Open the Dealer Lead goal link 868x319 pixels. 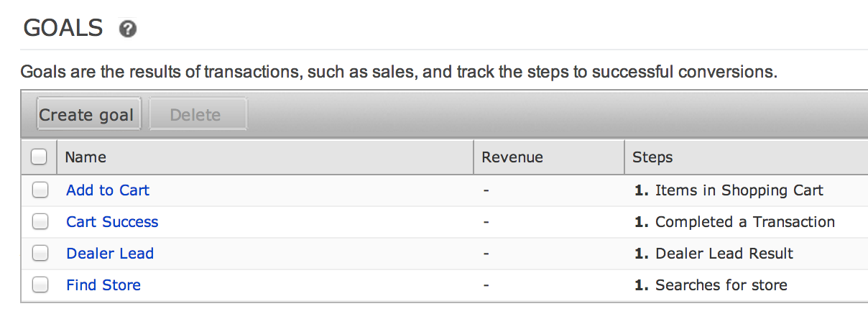pos(110,254)
